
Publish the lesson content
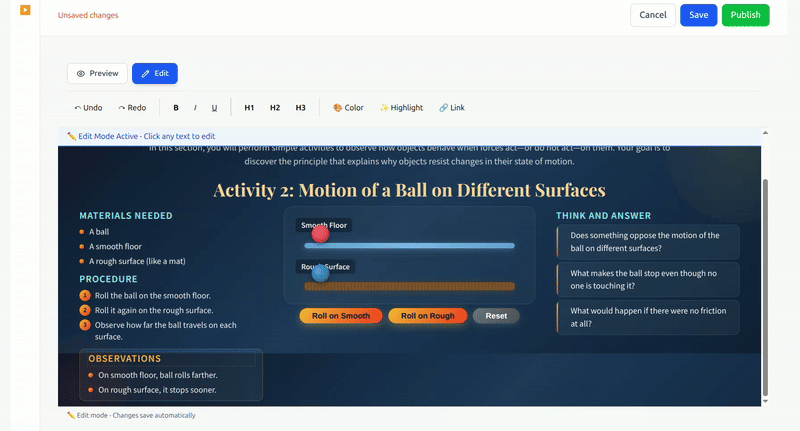click(745, 15)
